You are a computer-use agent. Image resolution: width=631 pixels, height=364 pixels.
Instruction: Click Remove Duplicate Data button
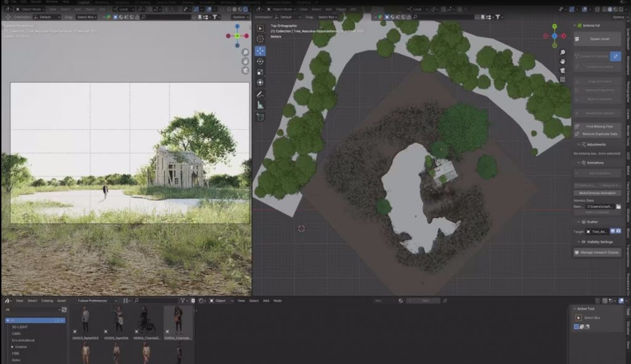click(597, 134)
